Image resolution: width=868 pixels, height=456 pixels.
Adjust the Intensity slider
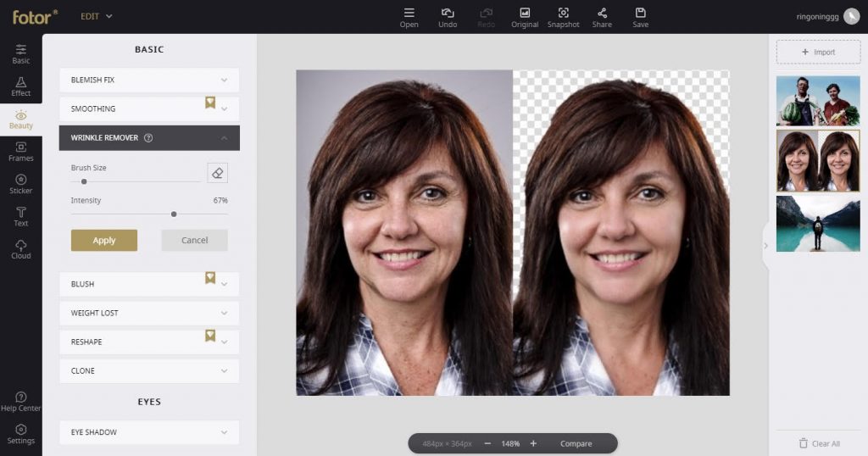[174, 214]
